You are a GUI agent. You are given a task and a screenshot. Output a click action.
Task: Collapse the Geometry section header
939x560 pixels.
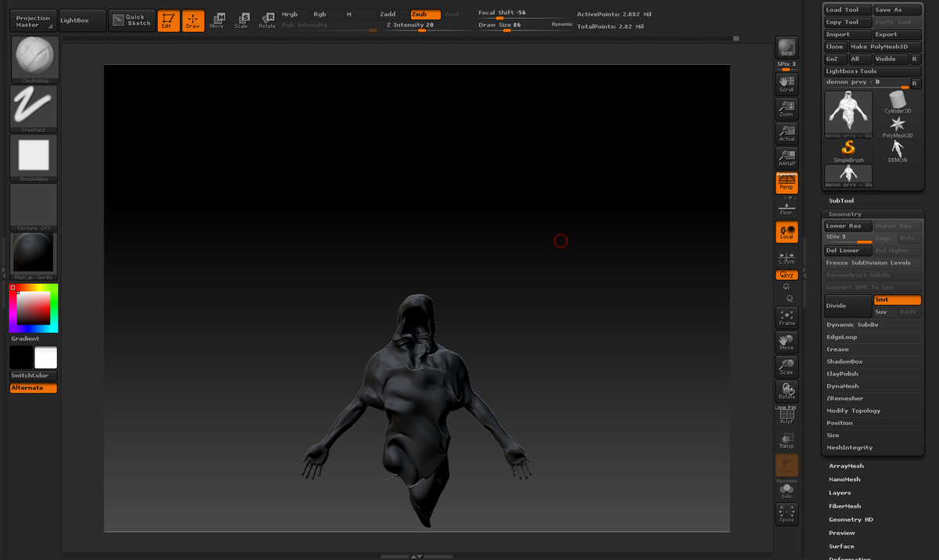click(x=845, y=214)
